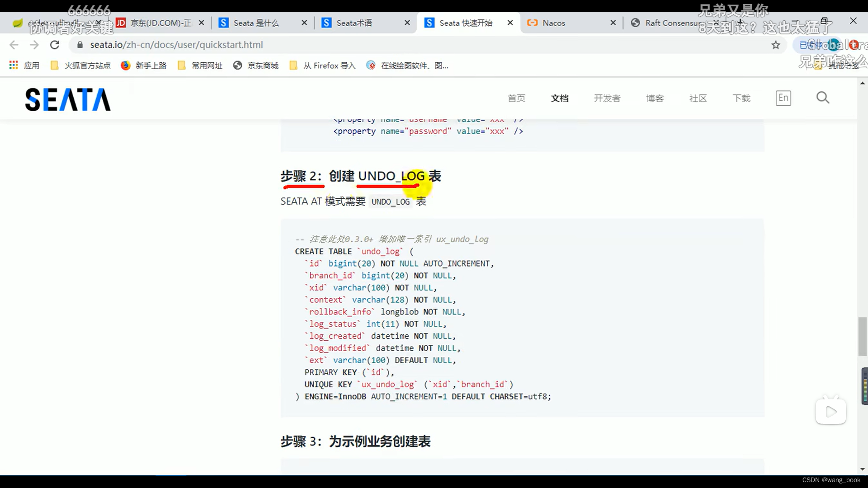This screenshot has width=868, height=488.
Task: Switch language with the En button
Action: pyautogui.click(x=783, y=98)
